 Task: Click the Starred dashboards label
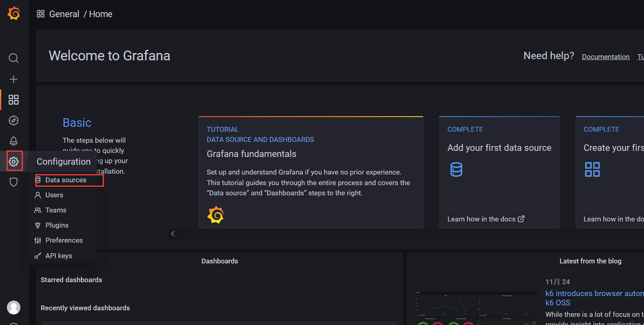tap(71, 280)
